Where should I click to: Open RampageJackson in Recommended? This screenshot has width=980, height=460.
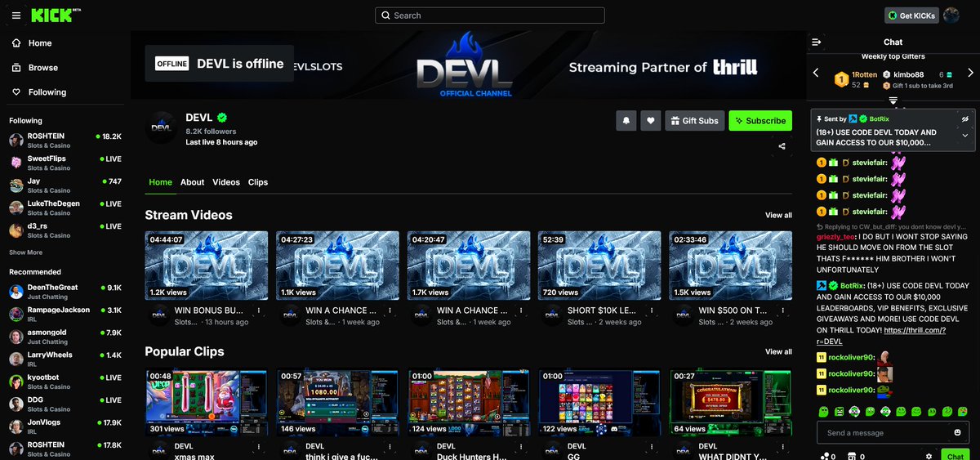tap(65, 314)
